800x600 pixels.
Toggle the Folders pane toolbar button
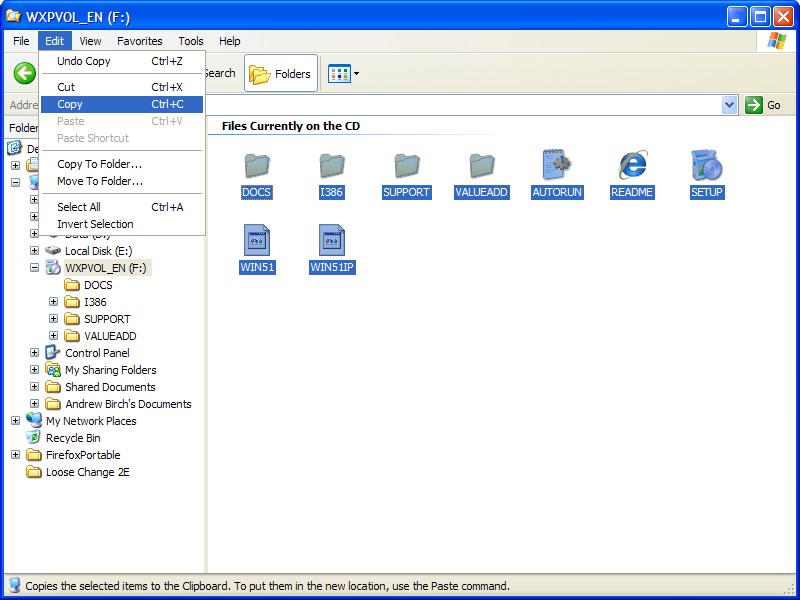coord(281,74)
